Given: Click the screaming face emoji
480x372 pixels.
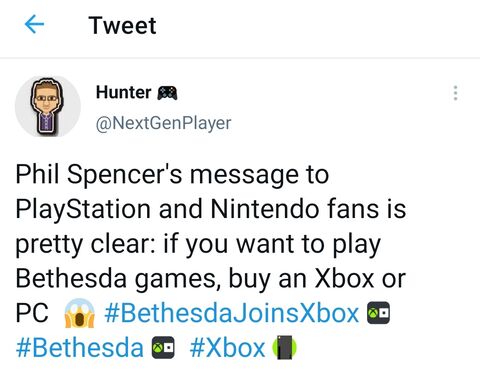Looking at the screenshot, I should pos(79,313).
